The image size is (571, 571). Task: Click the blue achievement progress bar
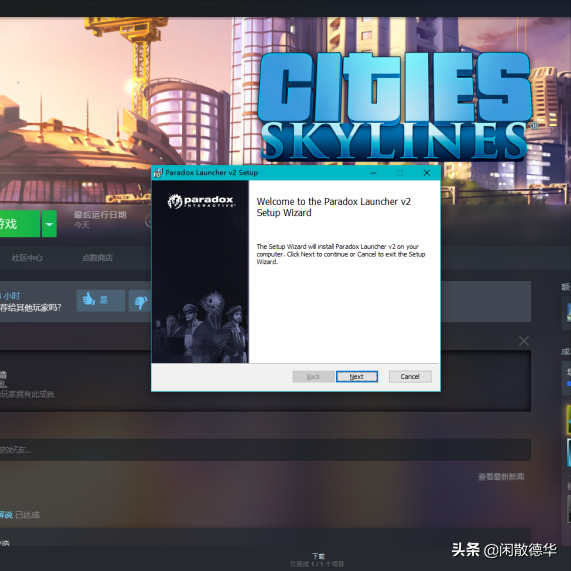tap(568, 383)
